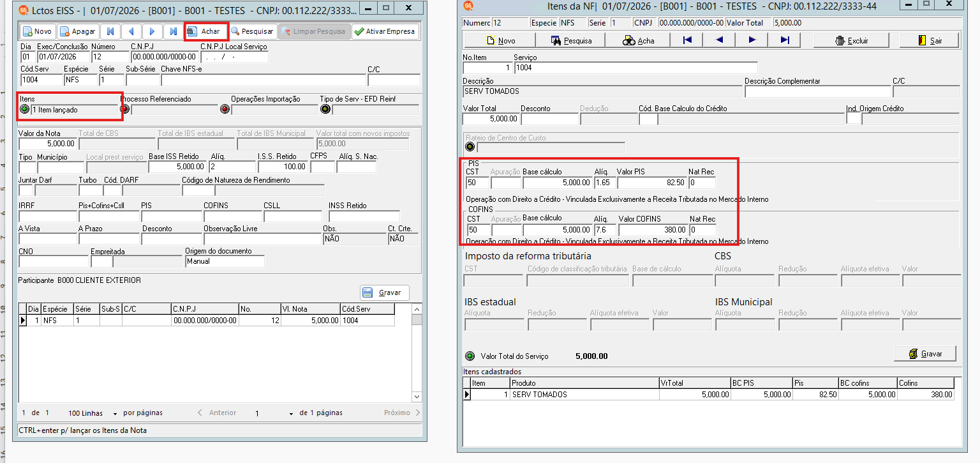Go to next record in Lctos EISS

click(x=152, y=31)
